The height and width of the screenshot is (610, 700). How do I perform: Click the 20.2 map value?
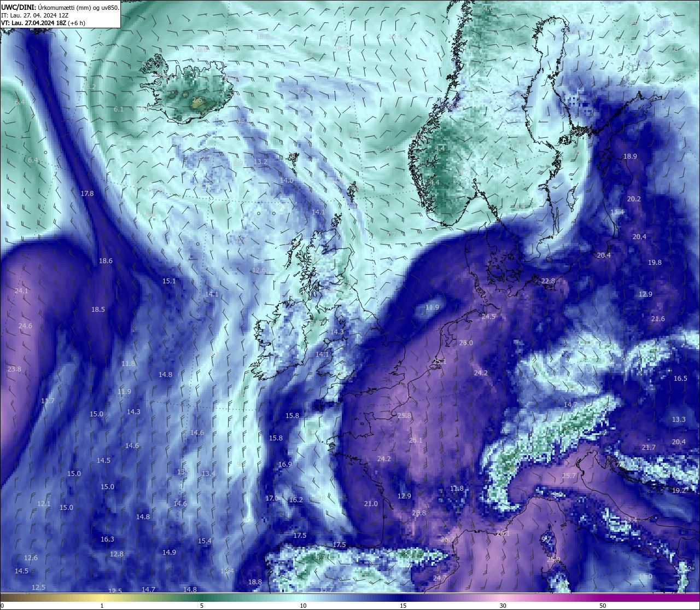(x=634, y=199)
